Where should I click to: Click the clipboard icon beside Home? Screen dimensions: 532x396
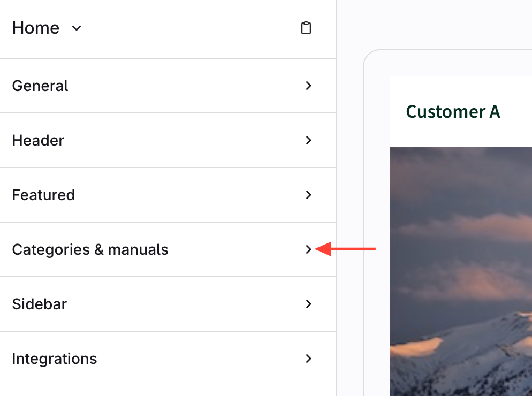click(306, 28)
